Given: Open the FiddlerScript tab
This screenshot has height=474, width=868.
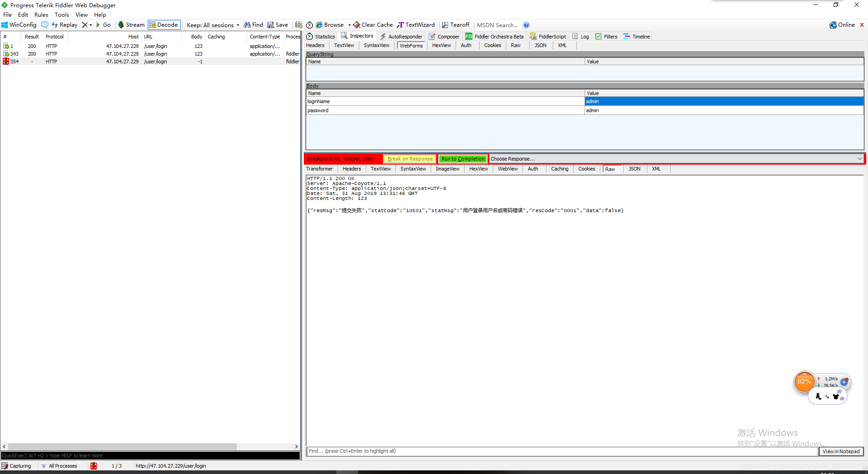Looking at the screenshot, I should click(548, 37).
